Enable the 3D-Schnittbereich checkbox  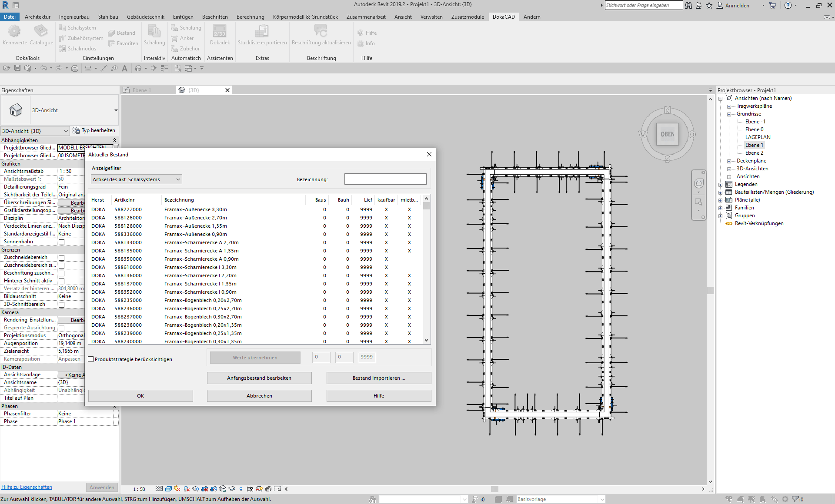coord(61,305)
